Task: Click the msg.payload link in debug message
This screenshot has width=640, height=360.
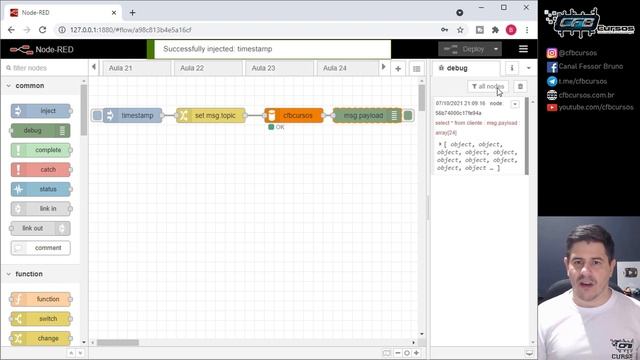Action: 503,123
